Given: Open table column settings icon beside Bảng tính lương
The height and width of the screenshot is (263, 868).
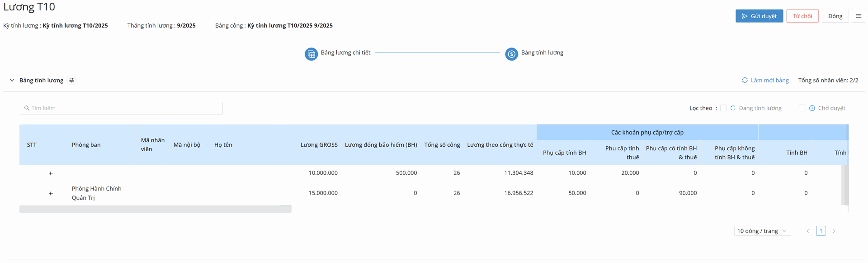Looking at the screenshot, I should [71, 81].
